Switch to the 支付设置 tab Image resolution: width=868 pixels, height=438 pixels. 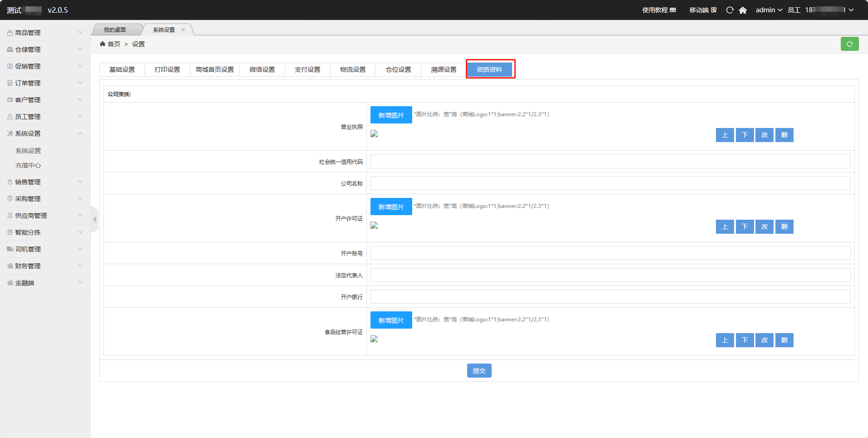coord(307,69)
